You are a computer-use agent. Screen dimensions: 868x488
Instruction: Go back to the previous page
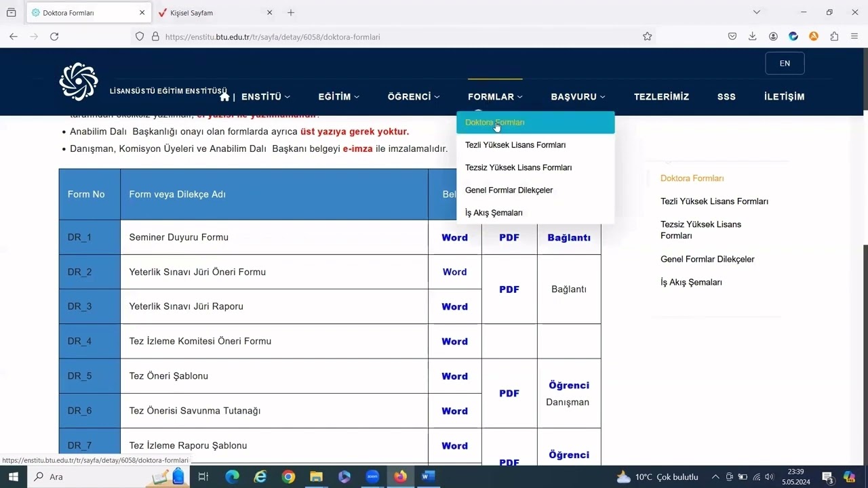point(14,37)
